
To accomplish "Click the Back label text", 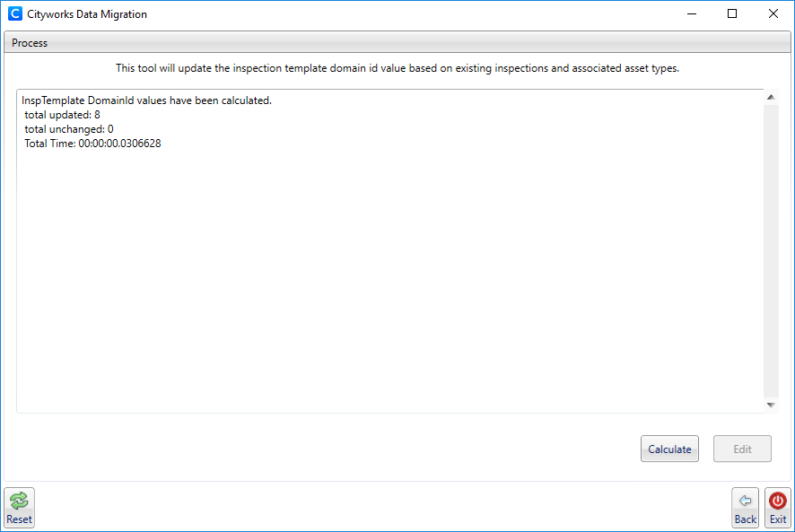I will [745, 519].
